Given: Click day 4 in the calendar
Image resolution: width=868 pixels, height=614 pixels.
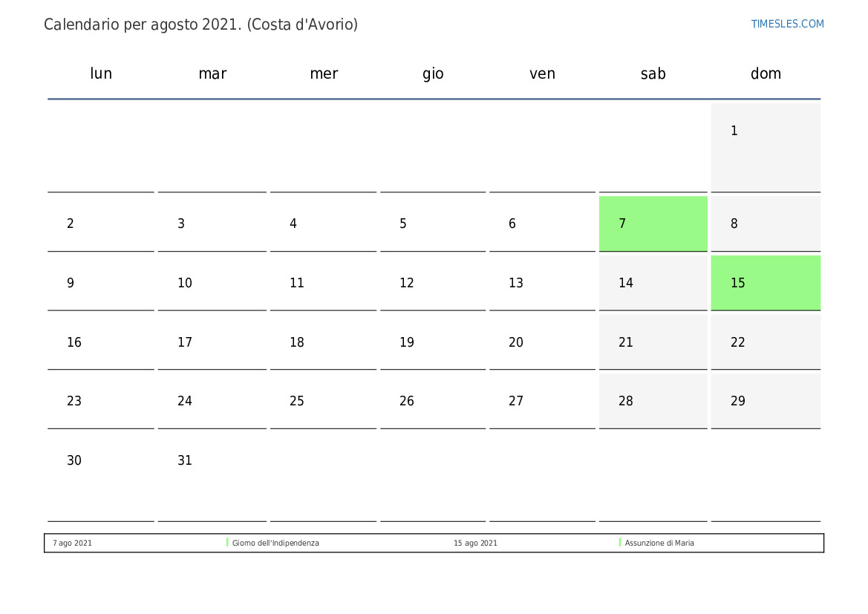Looking at the screenshot, I should click(x=323, y=223).
